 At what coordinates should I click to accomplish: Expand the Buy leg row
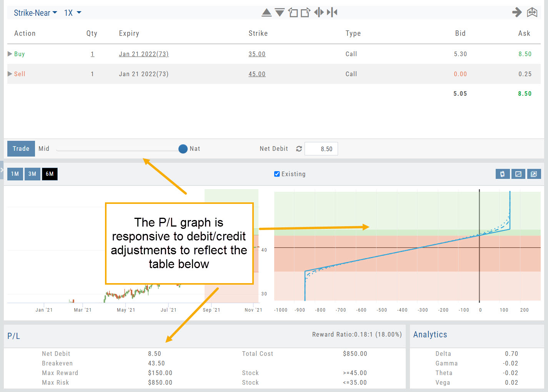(x=10, y=54)
